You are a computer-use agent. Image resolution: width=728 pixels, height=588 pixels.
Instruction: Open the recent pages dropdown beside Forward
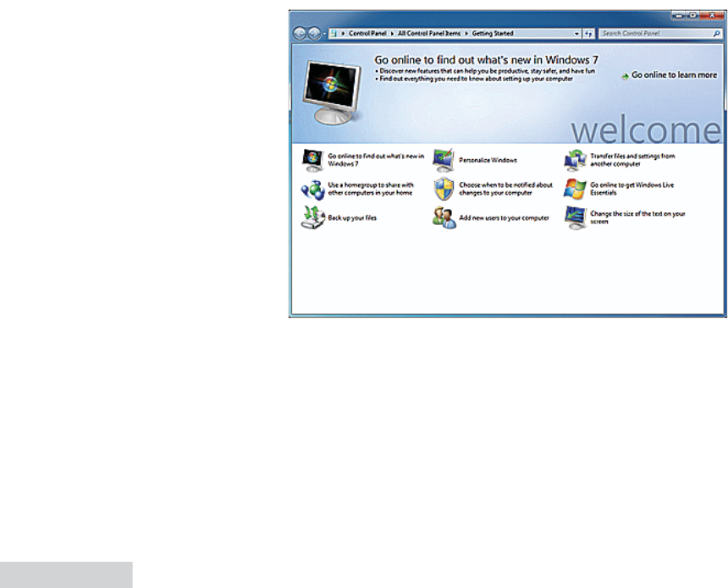pos(324,34)
